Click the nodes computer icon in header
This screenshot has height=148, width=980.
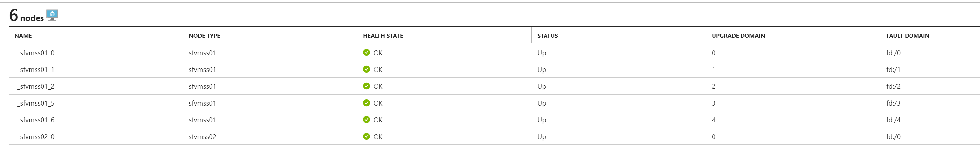52,15
